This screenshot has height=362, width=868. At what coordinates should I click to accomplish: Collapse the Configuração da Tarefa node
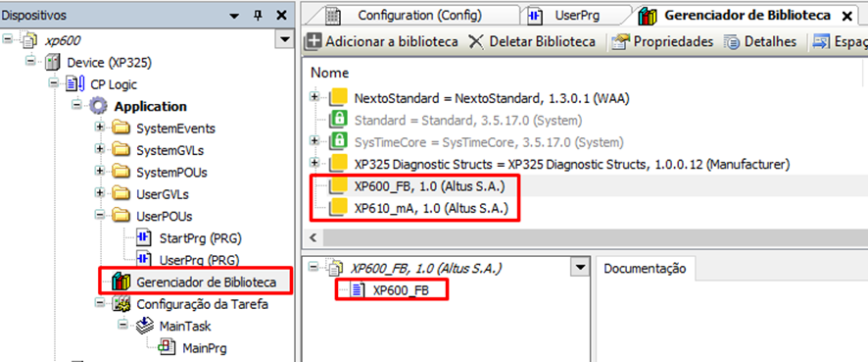(100, 302)
